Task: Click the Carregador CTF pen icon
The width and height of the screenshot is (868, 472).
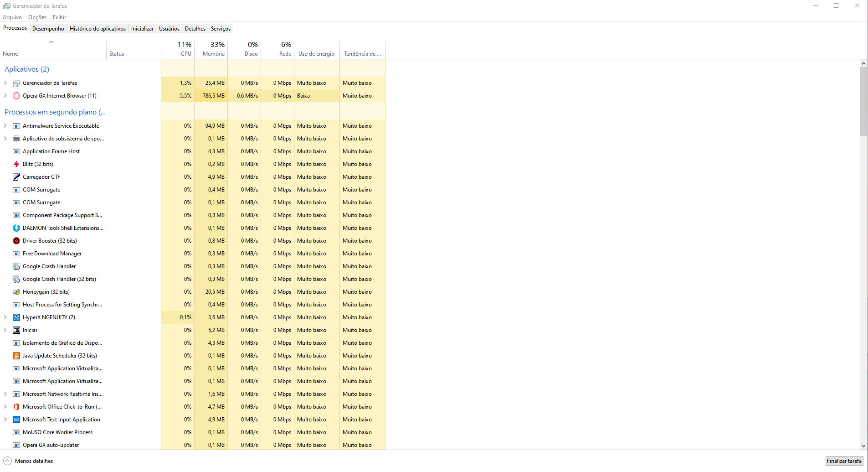Action: click(16, 177)
